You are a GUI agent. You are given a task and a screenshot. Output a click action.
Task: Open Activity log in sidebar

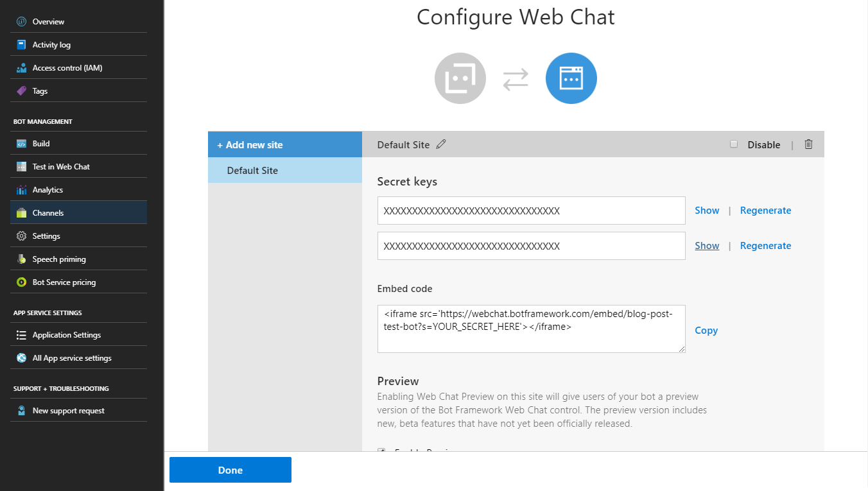pos(78,44)
